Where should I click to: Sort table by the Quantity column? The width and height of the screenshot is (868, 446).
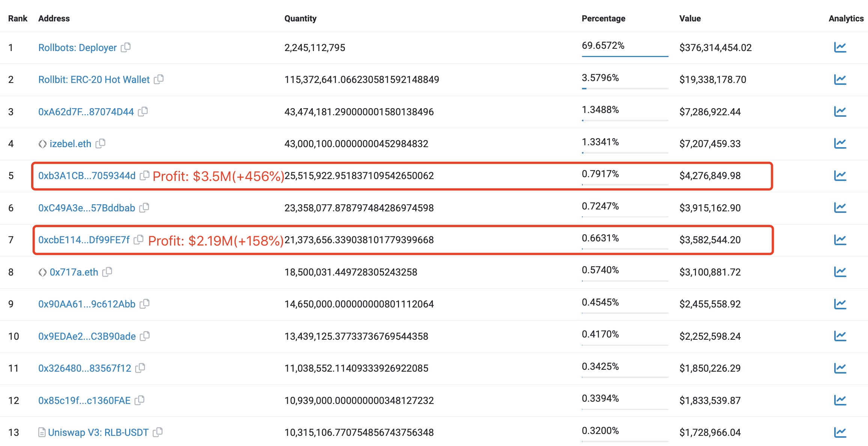(x=301, y=18)
